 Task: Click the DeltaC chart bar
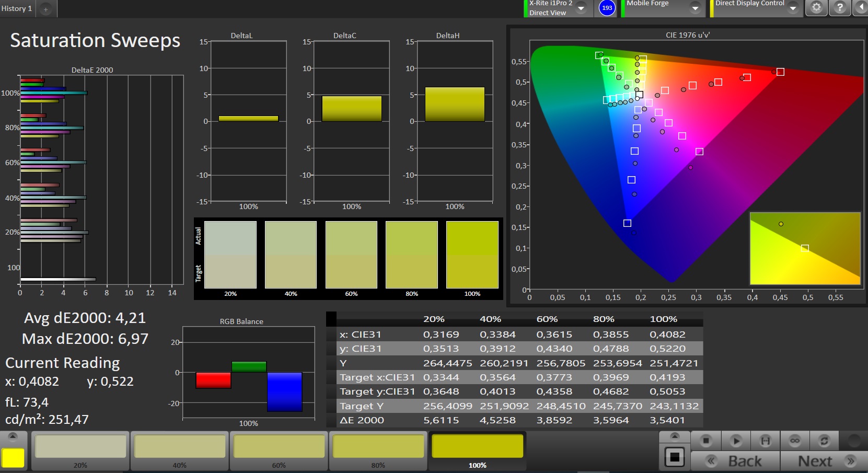[x=352, y=109]
